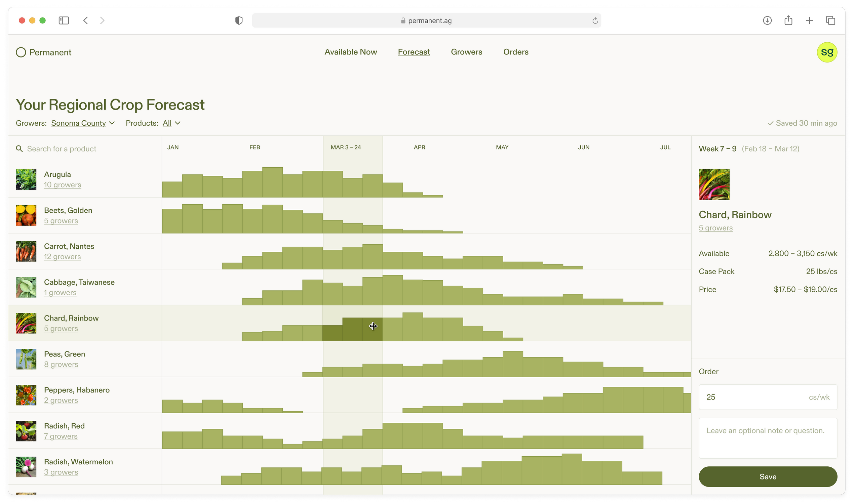The width and height of the screenshot is (854, 504).
Task: Click the Radish, Red crop icon
Action: pos(25,430)
